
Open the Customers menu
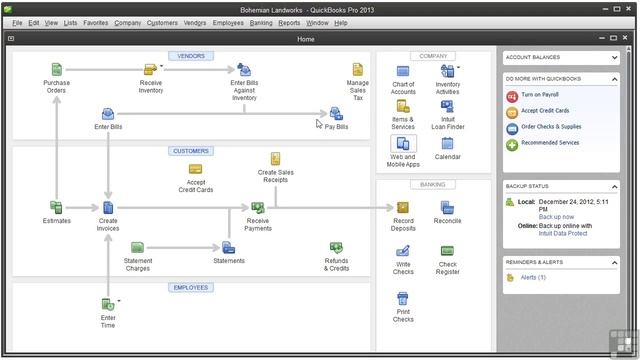coord(162,23)
